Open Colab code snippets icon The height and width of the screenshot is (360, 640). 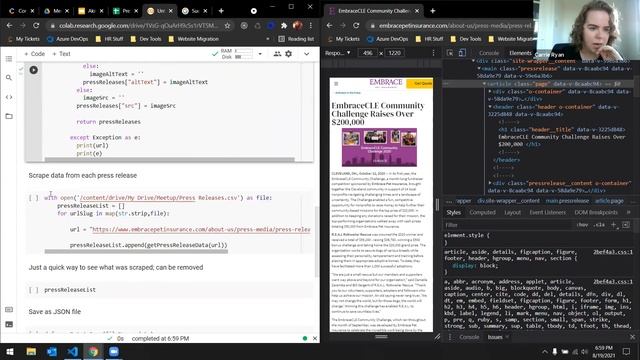point(9,97)
